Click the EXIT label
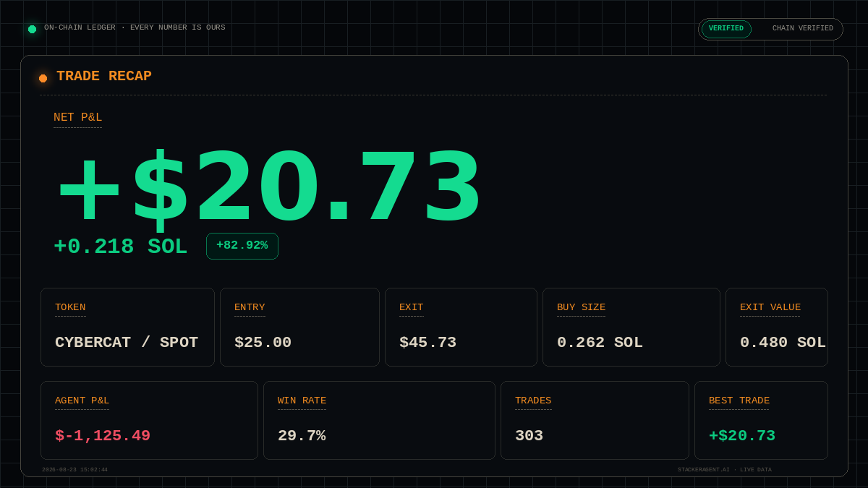 click(x=412, y=307)
